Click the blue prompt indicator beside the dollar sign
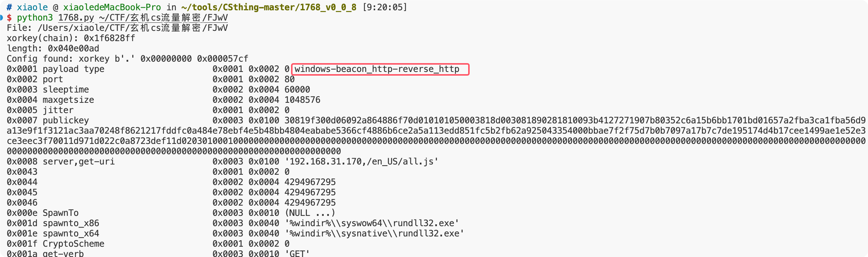Screen dimensions: 868x257 [x=1, y=17]
